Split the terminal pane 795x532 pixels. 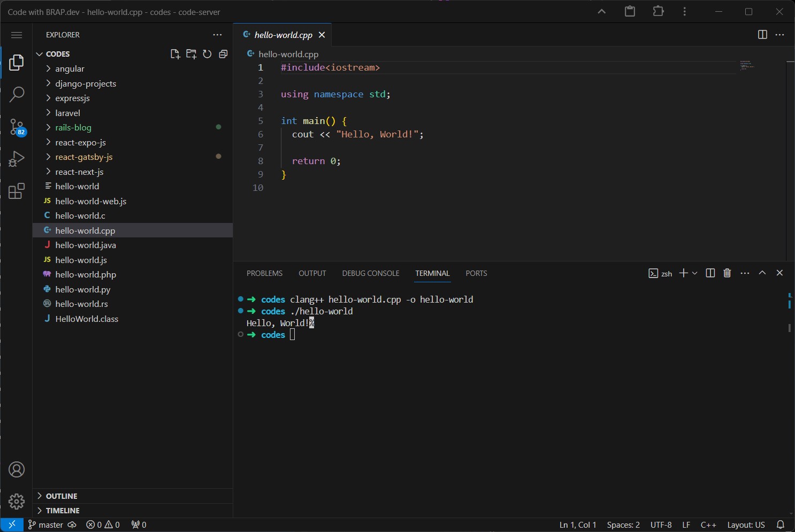710,273
